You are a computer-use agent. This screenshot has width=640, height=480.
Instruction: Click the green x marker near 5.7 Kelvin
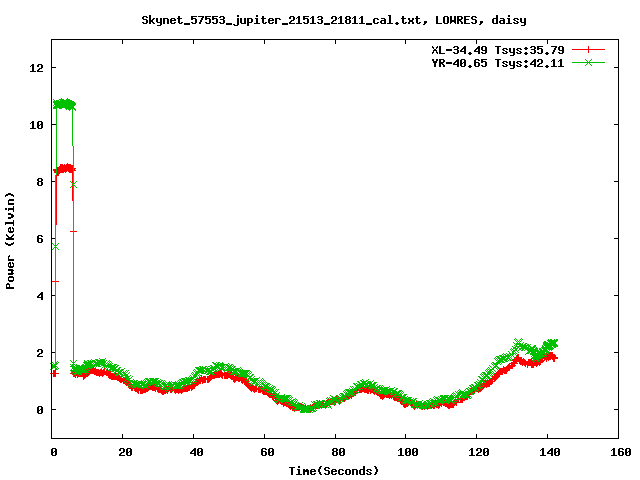[56, 247]
